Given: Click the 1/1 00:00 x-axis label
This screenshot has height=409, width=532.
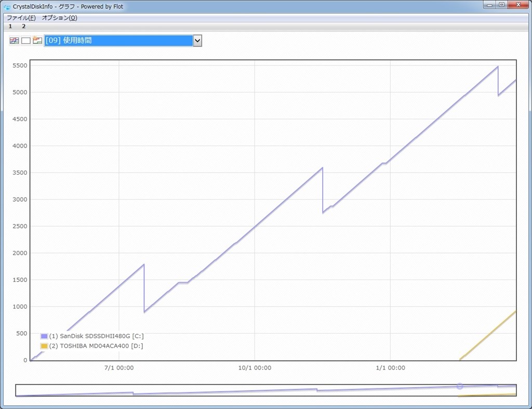Looking at the screenshot, I should [390, 368].
